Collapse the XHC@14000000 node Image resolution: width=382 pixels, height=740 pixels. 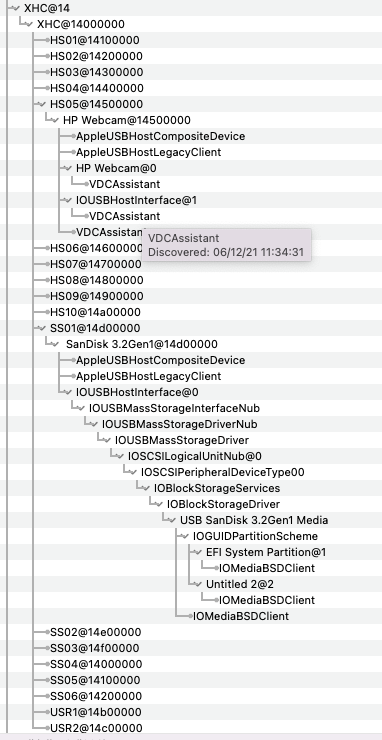click(x=30, y=24)
